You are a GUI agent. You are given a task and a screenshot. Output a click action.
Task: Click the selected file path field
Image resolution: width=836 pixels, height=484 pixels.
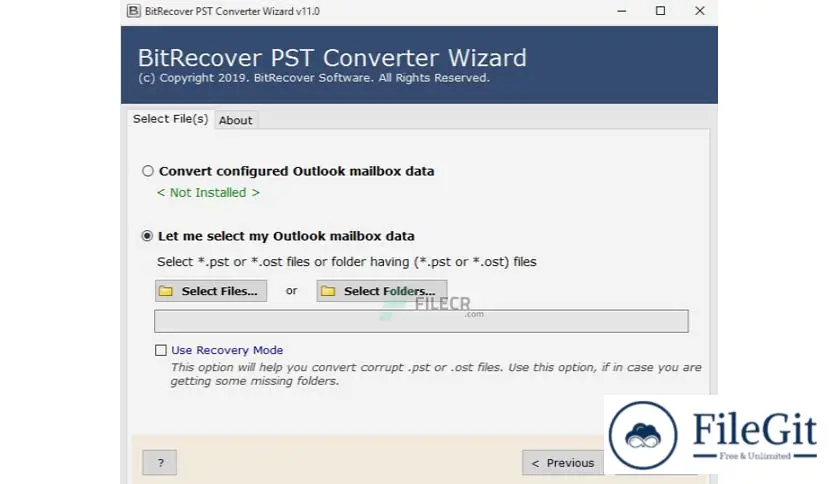point(421,321)
